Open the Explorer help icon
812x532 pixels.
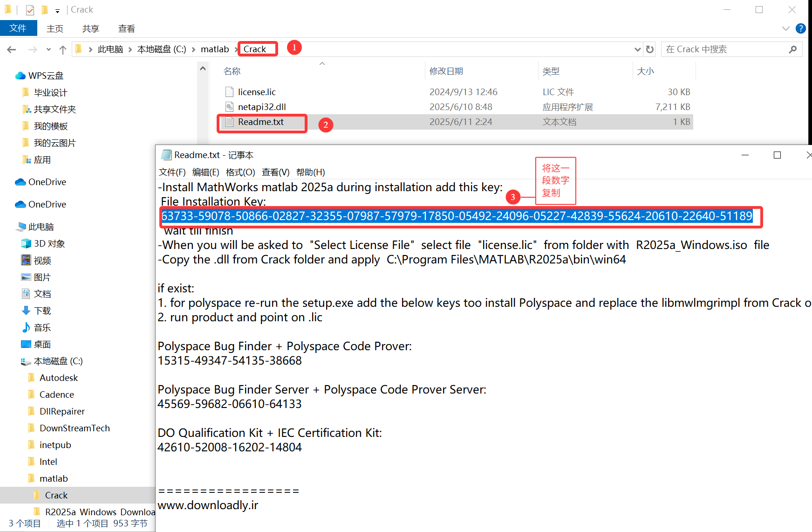point(800,28)
